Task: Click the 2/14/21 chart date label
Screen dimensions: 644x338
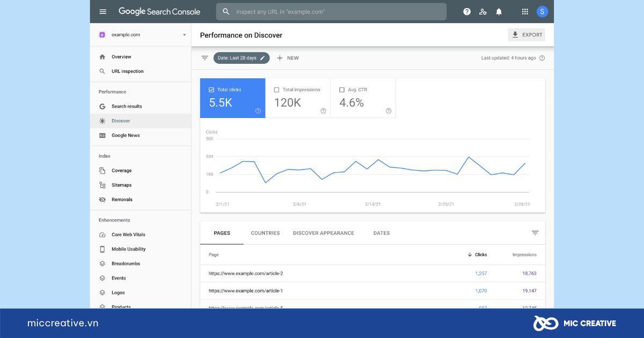Action: pos(372,204)
